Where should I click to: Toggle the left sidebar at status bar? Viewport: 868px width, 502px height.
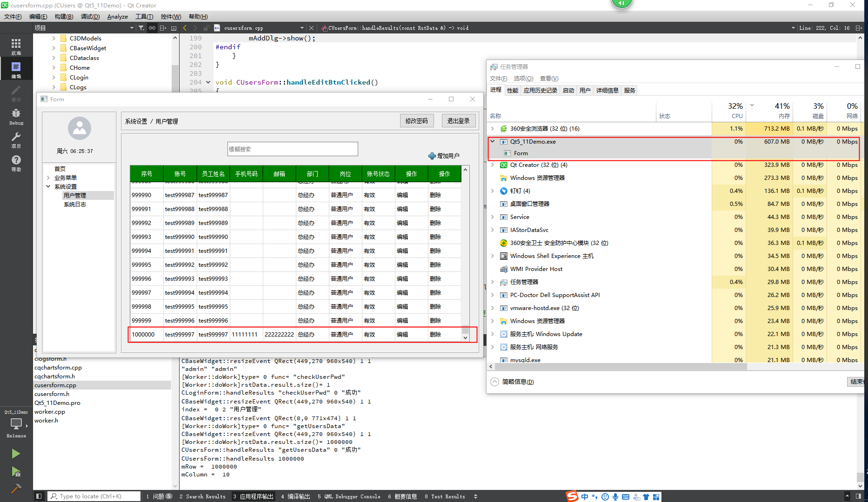[39, 496]
